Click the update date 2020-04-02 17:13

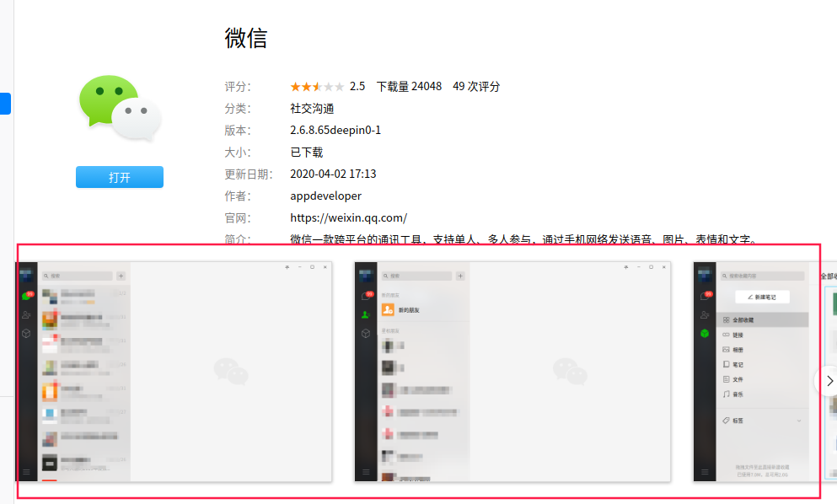pos(333,174)
